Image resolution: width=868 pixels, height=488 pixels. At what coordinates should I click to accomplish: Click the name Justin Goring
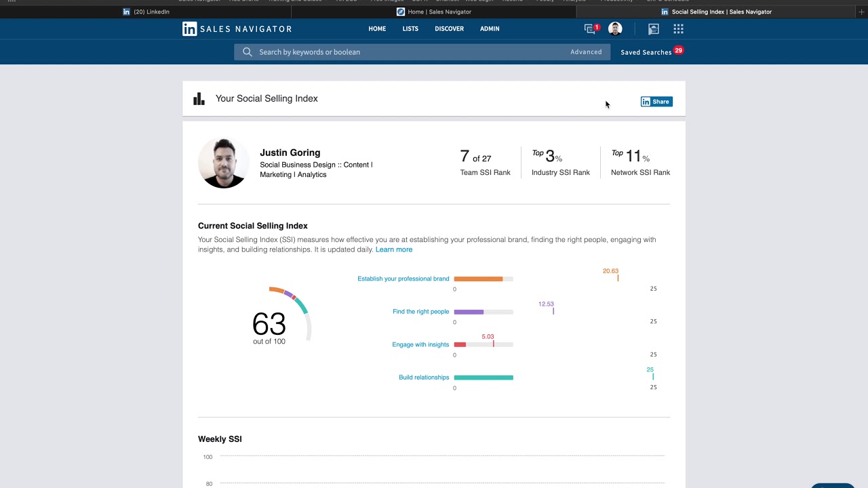290,152
